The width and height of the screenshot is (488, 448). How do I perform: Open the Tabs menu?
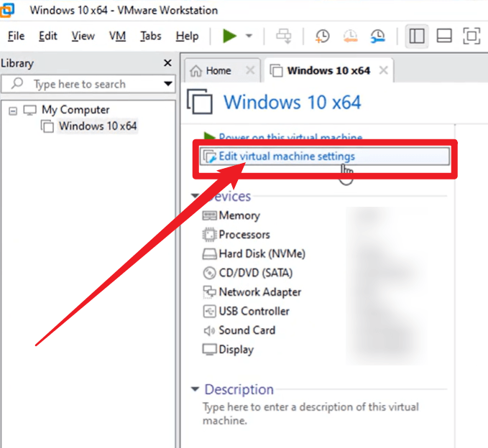click(151, 36)
